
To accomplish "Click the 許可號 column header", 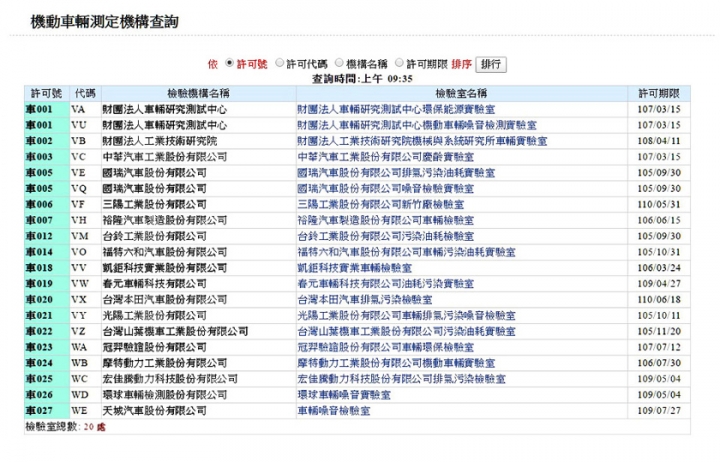I will [x=46, y=94].
